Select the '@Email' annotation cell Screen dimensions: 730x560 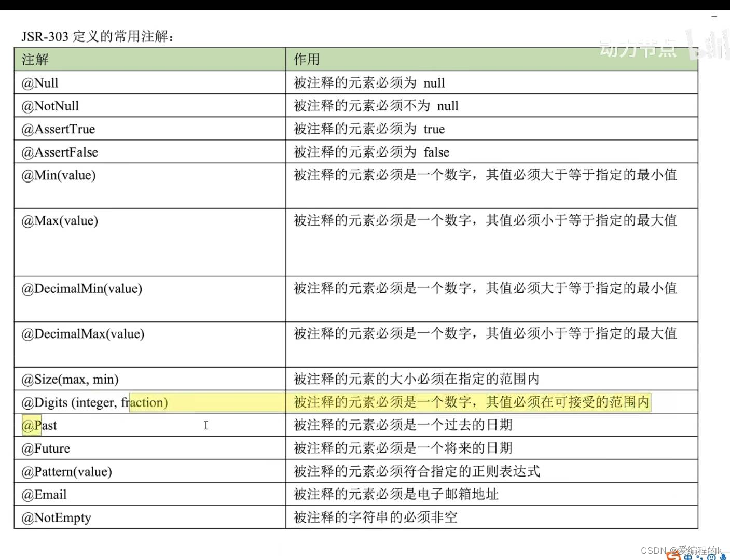click(x=149, y=494)
